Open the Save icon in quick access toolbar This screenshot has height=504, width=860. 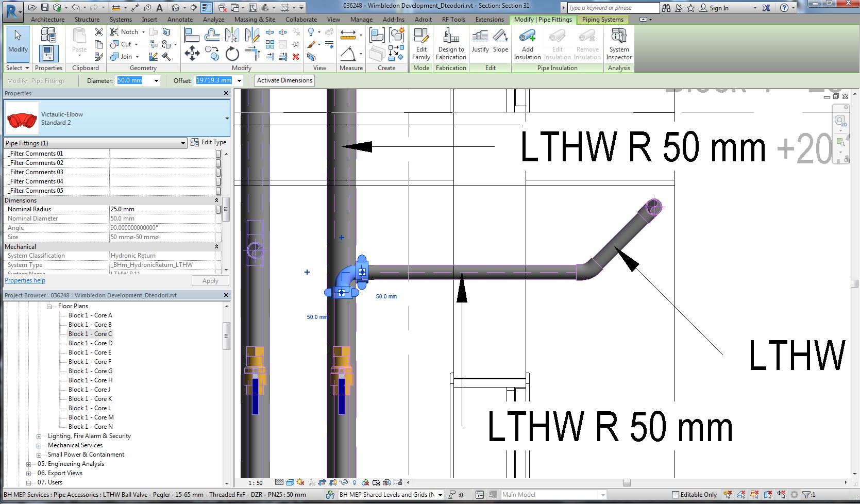coord(44,8)
